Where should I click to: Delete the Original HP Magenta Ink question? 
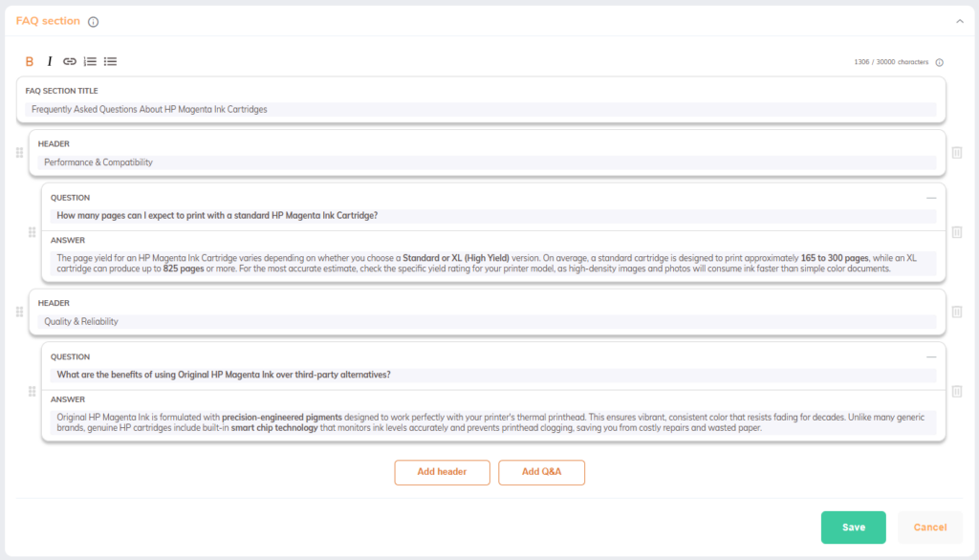point(957,392)
